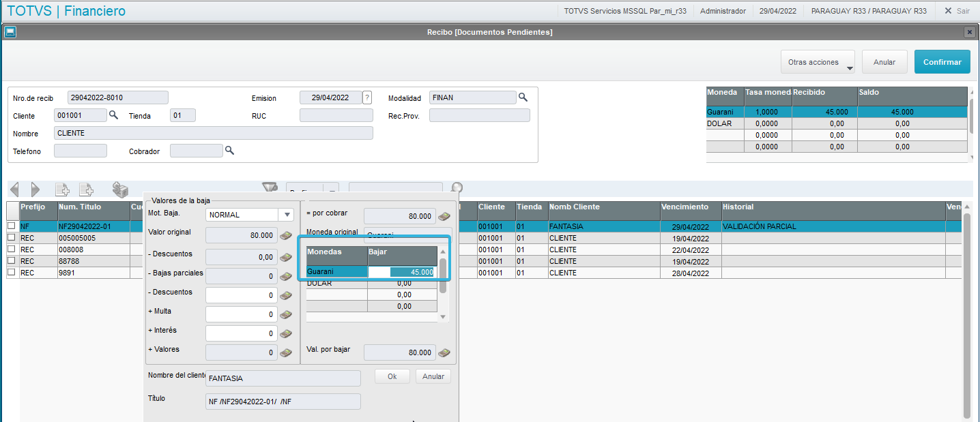This screenshot has width=980, height=422.
Task: Click the top Anular button
Action: click(x=884, y=62)
